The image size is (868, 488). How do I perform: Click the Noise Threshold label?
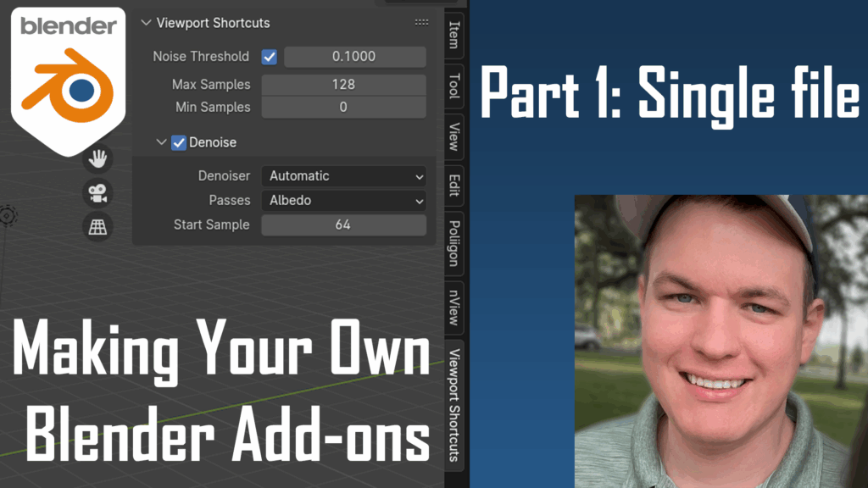tap(201, 57)
